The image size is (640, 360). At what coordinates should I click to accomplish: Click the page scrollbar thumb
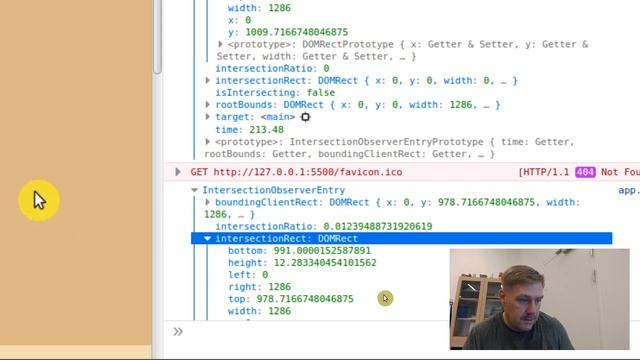pyautogui.click(x=158, y=37)
